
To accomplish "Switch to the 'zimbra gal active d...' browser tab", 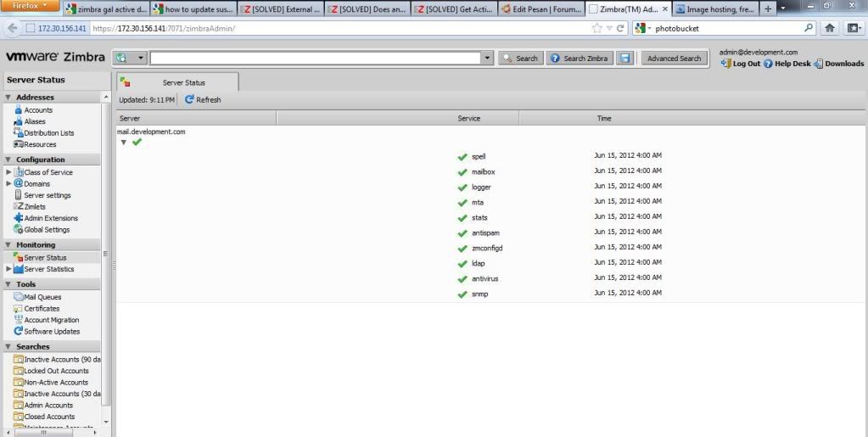I will (106, 8).
